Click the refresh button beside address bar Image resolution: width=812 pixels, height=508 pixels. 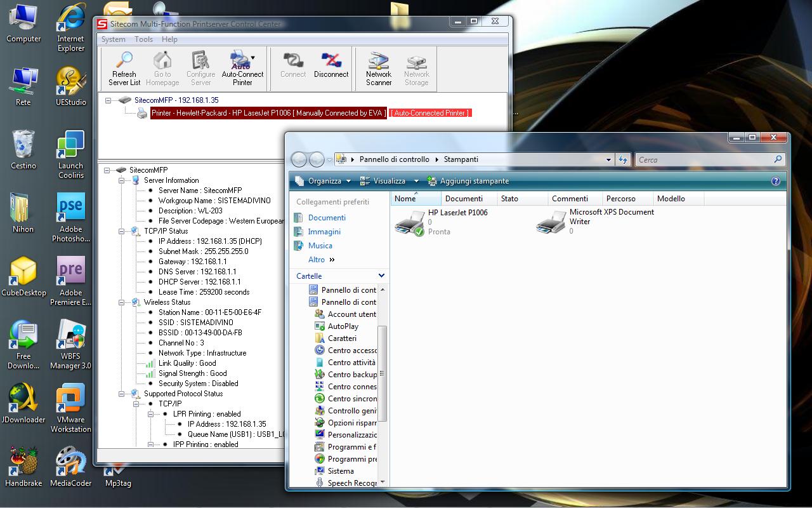click(623, 159)
